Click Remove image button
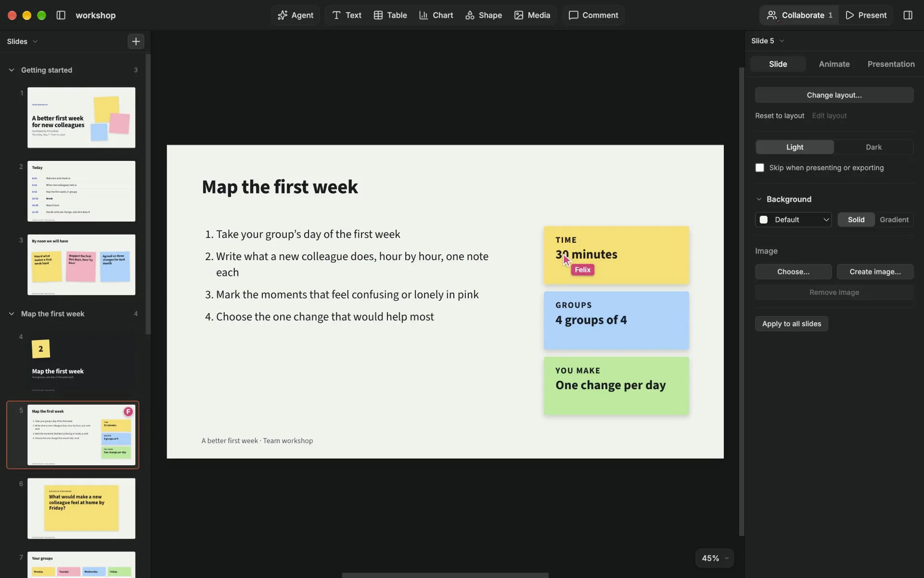The width and height of the screenshot is (924, 578). point(834,292)
